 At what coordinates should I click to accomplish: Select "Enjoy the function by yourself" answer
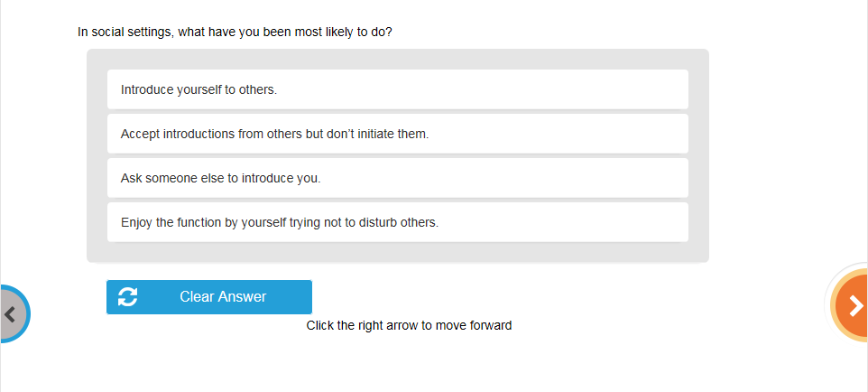pyautogui.click(x=279, y=223)
